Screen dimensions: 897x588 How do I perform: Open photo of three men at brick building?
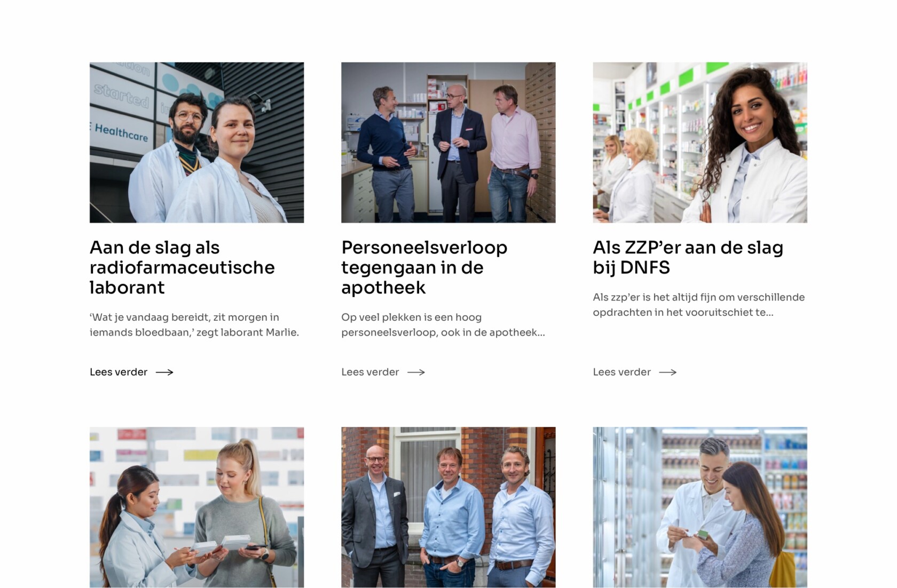[448, 507]
